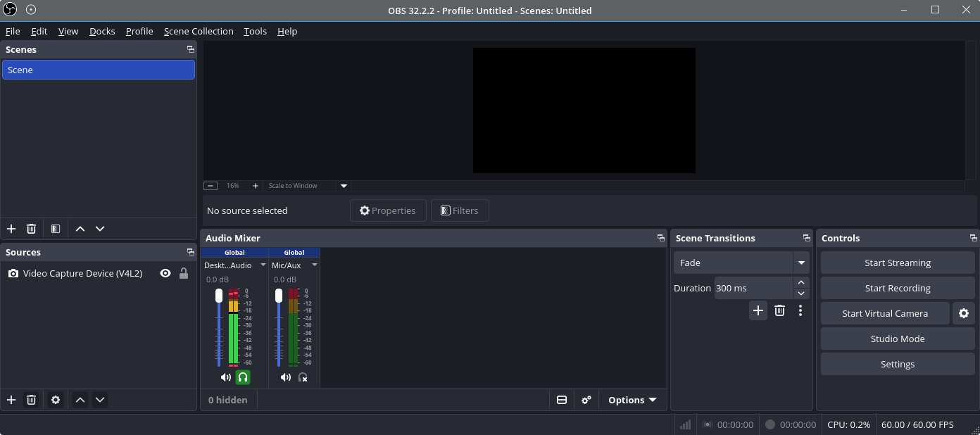
Task: Click Start Streaming button
Action: pos(898,263)
